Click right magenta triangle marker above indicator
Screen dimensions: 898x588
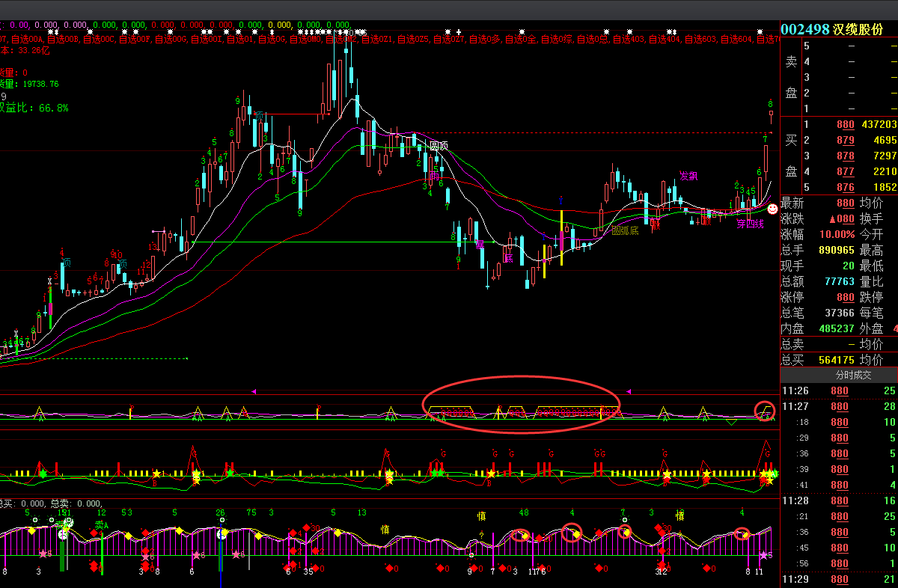[629, 391]
